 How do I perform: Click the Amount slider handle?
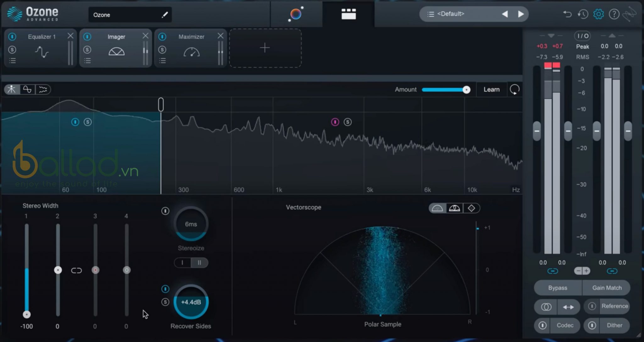click(x=466, y=90)
